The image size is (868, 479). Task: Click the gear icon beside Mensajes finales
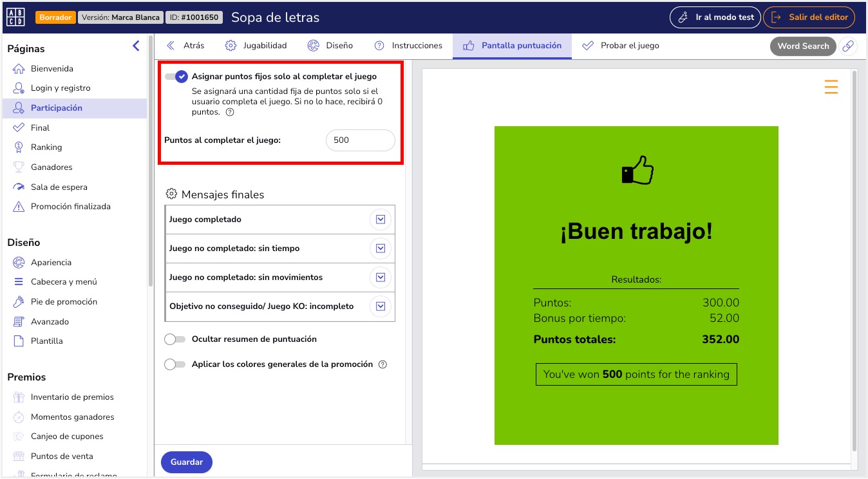[171, 194]
